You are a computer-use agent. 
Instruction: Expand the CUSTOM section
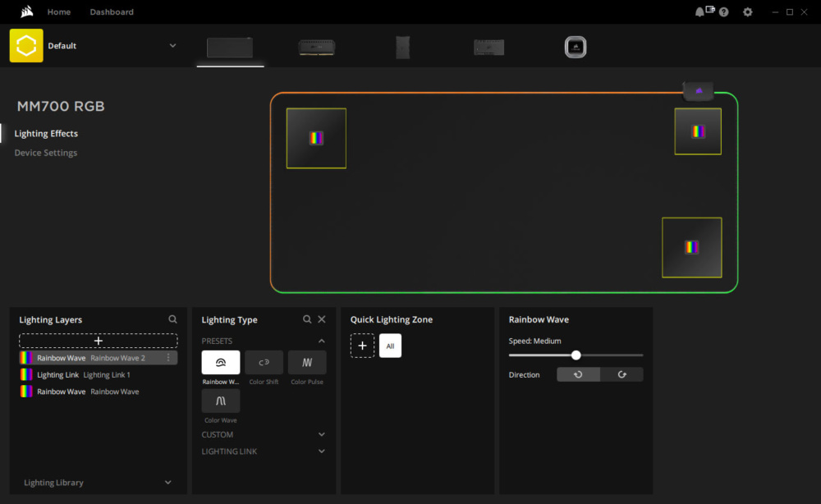(x=322, y=434)
